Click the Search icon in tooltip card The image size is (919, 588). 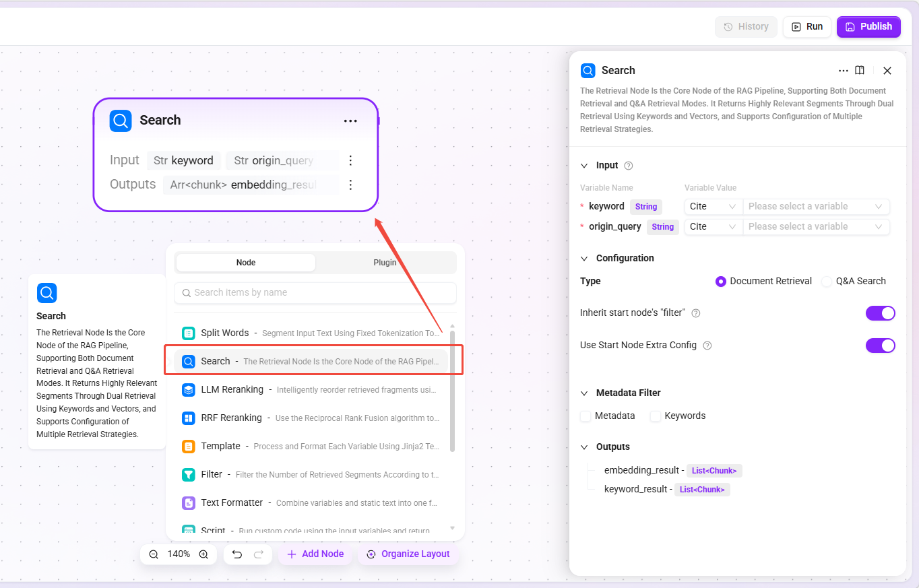point(47,293)
